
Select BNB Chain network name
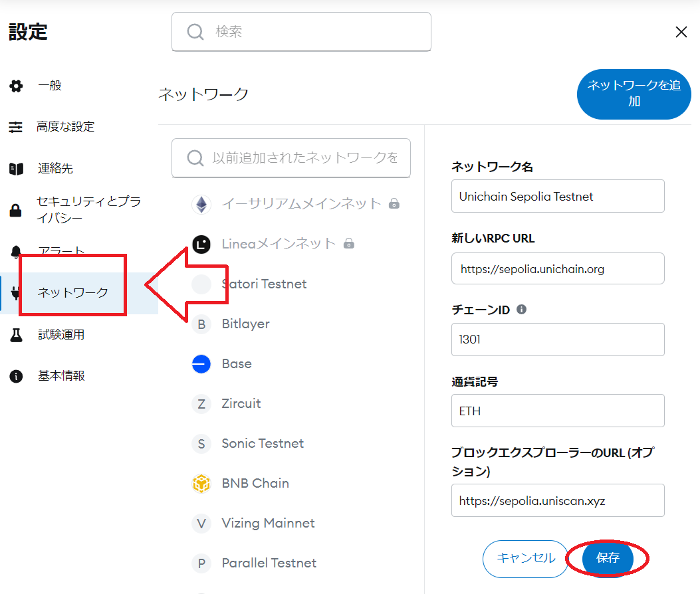[x=255, y=483]
